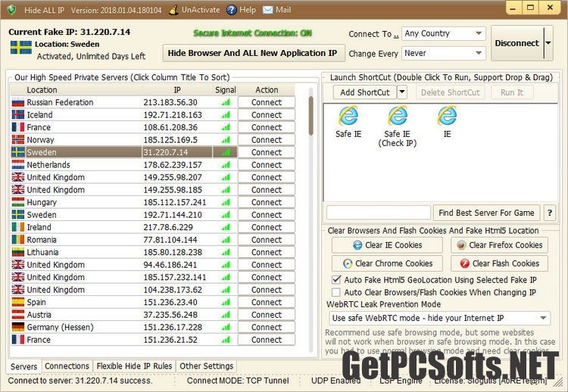
Task: Select IP 185.80.128.238 Lithuania row
Action: pyautogui.click(x=153, y=252)
